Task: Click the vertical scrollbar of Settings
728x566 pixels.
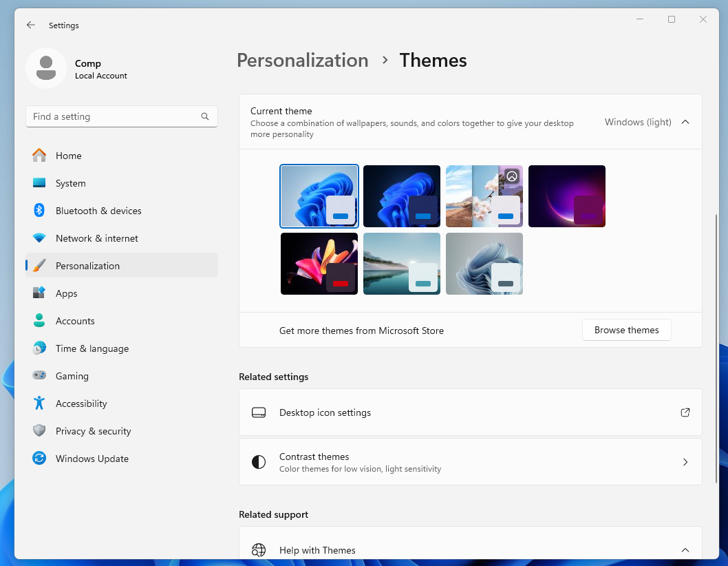Action: [716, 348]
